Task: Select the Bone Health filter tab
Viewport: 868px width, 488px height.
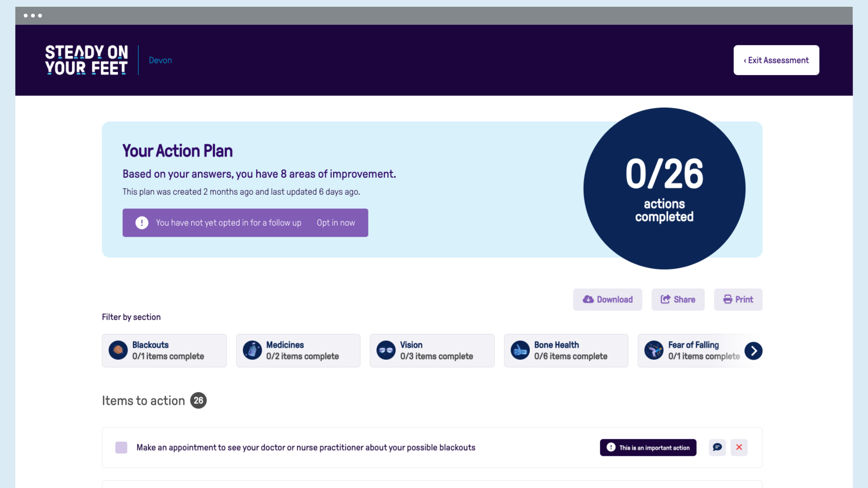Action: (x=566, y=350)
